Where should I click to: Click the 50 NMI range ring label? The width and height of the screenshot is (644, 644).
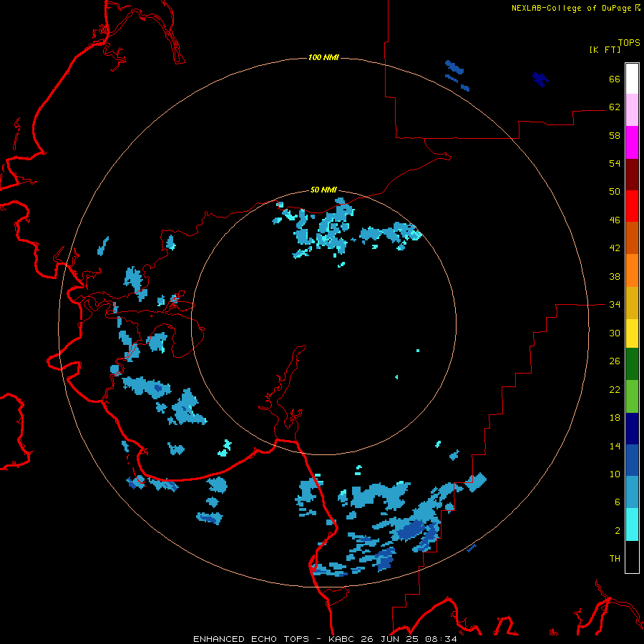tap(323, 190)
